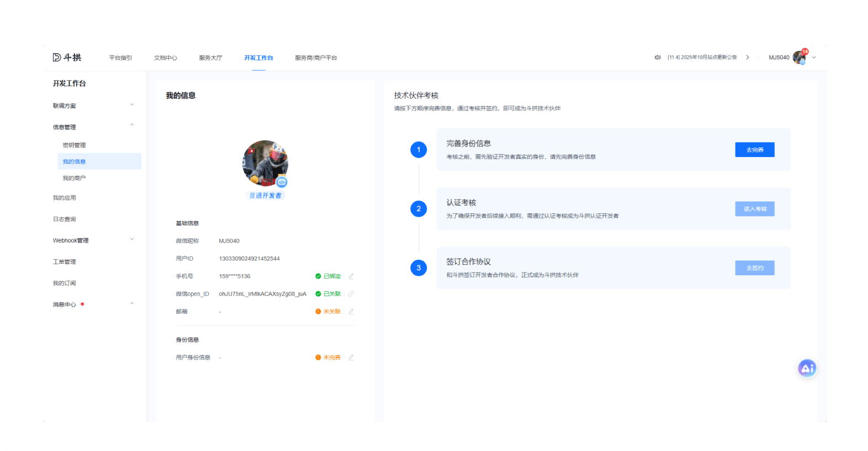Select the 开发工作台 top tab

pyautogui.click(x=259, y=57)
